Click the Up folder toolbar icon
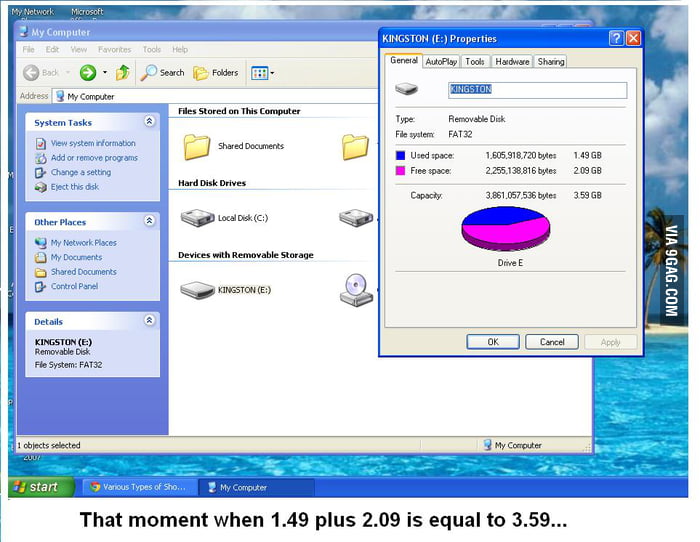The width and height of the screenshot is (700, 542). [x=122, y=73]
